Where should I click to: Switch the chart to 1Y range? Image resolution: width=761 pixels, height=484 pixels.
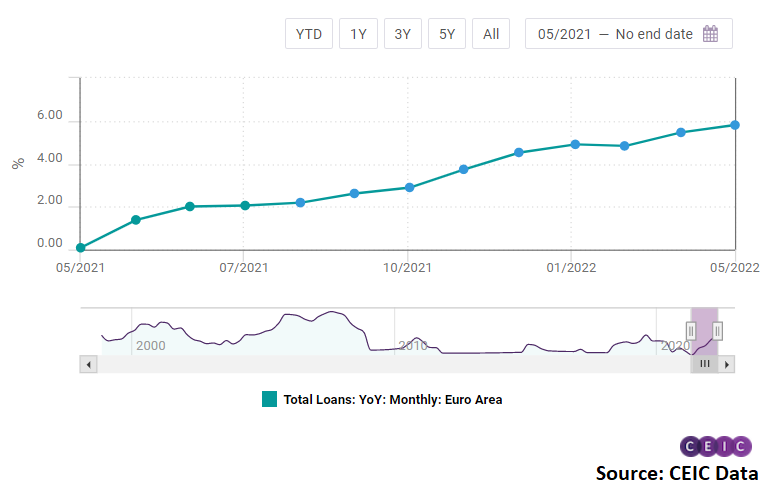click(358, 34)
